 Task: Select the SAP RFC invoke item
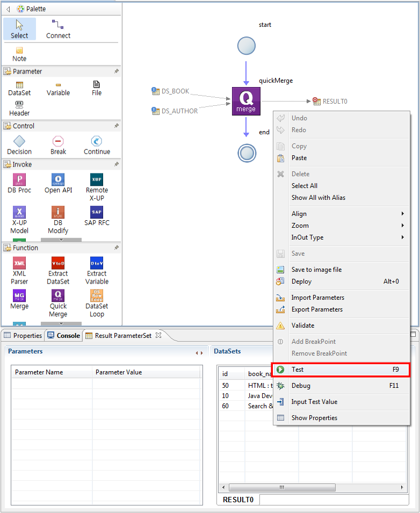tap(97, 216)
